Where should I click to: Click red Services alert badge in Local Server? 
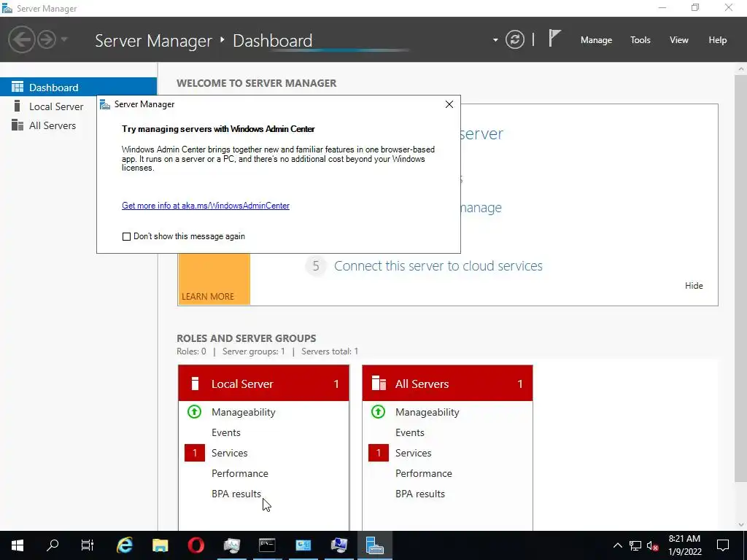pos(194,453)
